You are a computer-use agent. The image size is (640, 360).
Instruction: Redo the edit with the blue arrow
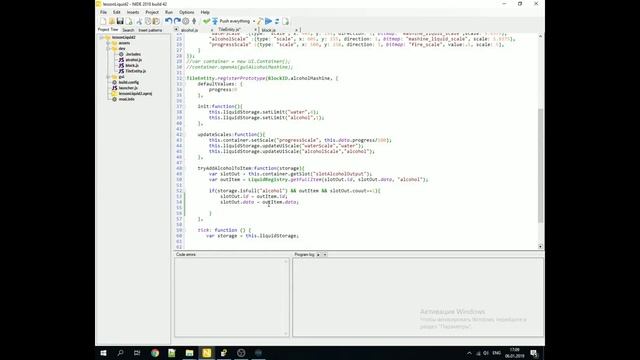[x=177, y=21]
